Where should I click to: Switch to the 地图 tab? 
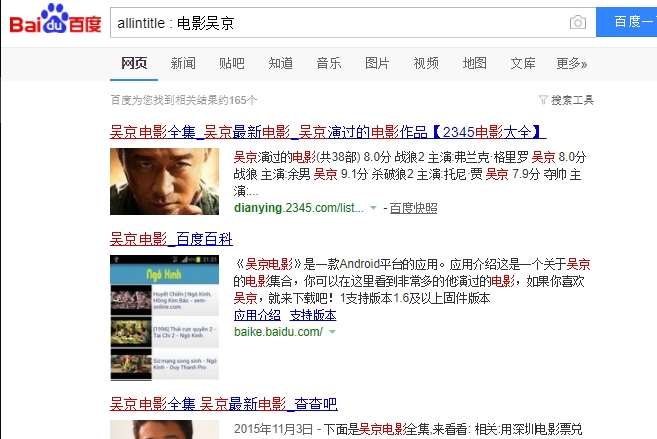[x=474, y=63]
